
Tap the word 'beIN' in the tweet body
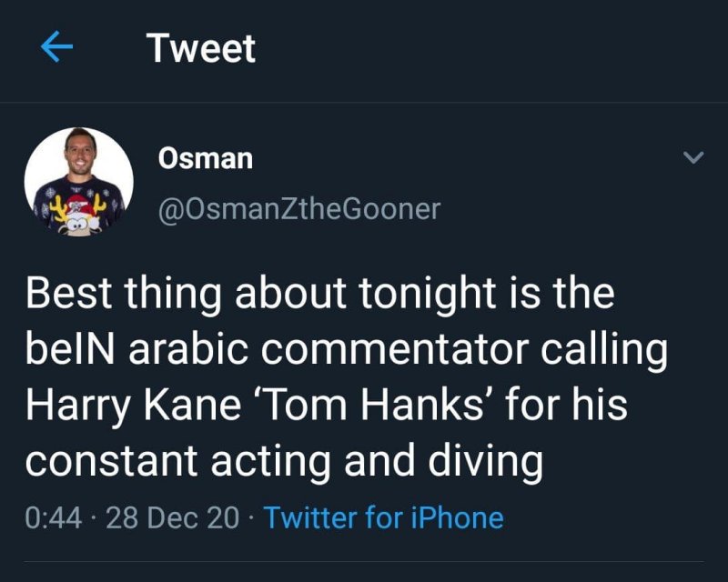coord(66,351)
